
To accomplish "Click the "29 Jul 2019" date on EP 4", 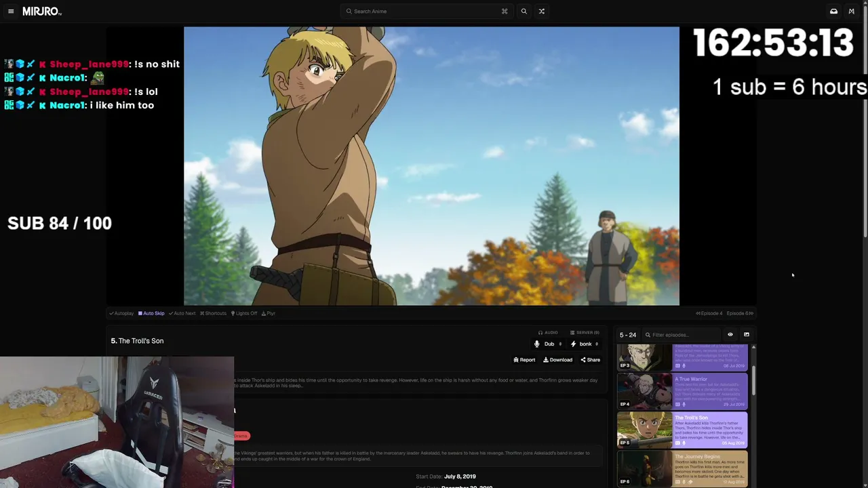I will click(735, 405).
